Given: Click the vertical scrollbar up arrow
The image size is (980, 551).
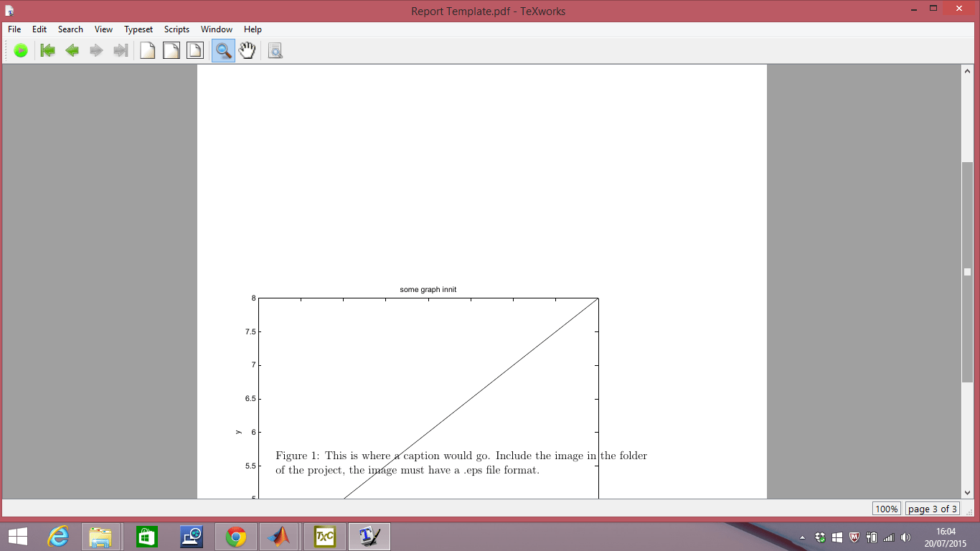Looking at the screenshot, I should pyautogui.click(x=968, y=71).
